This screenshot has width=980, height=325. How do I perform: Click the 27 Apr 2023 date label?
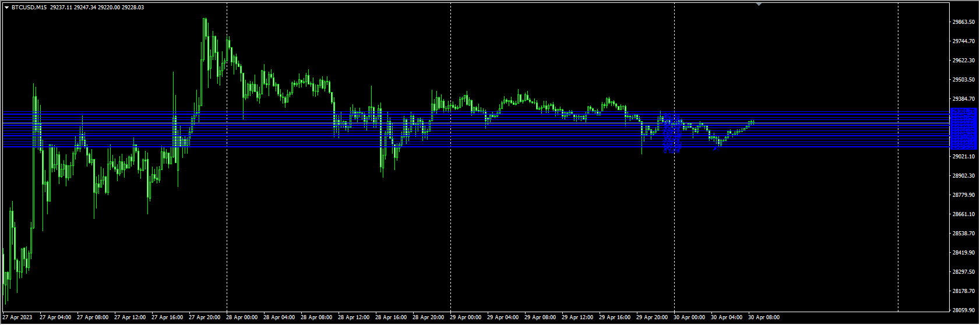[17, 317]
